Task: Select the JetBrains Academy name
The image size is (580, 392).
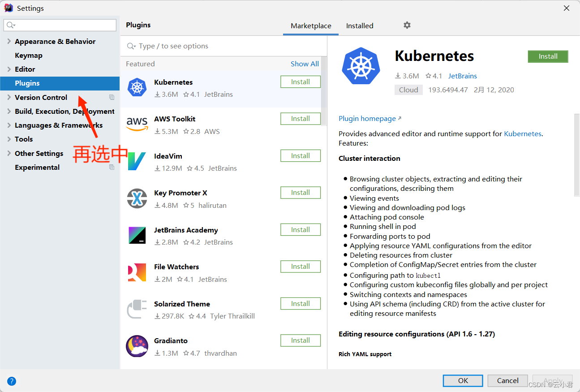Action: point(186,230)
